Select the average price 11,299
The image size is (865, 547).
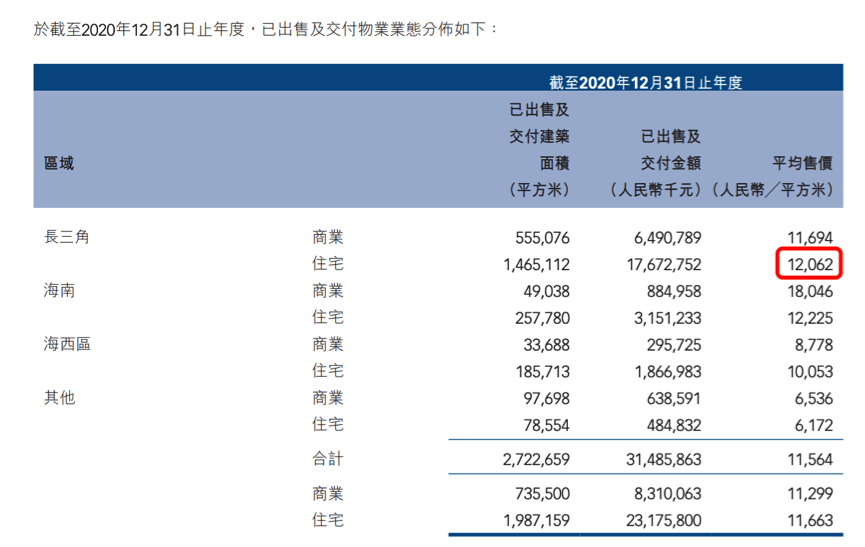click(x=810, y=494)
